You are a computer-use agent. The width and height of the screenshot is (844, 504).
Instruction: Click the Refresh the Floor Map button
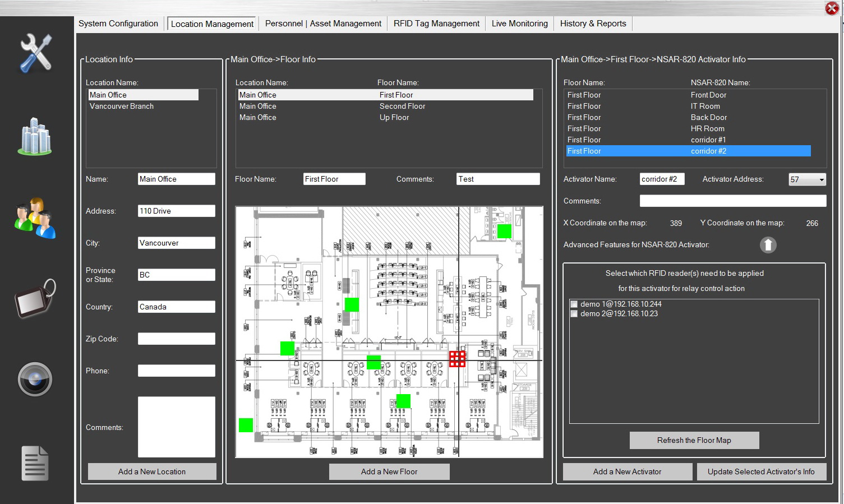[694, 441]
